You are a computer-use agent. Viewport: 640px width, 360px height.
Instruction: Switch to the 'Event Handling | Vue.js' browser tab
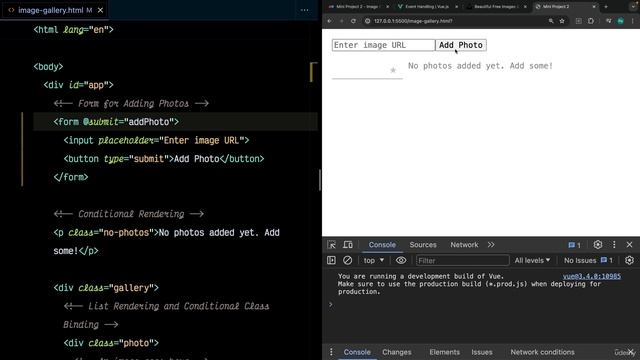tap(427, 7)
